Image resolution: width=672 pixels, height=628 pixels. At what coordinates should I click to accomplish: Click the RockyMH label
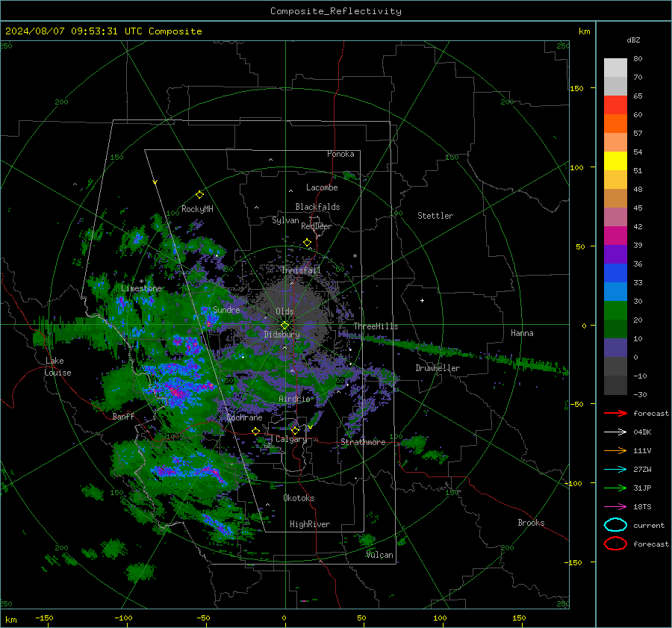pos(197,209)
